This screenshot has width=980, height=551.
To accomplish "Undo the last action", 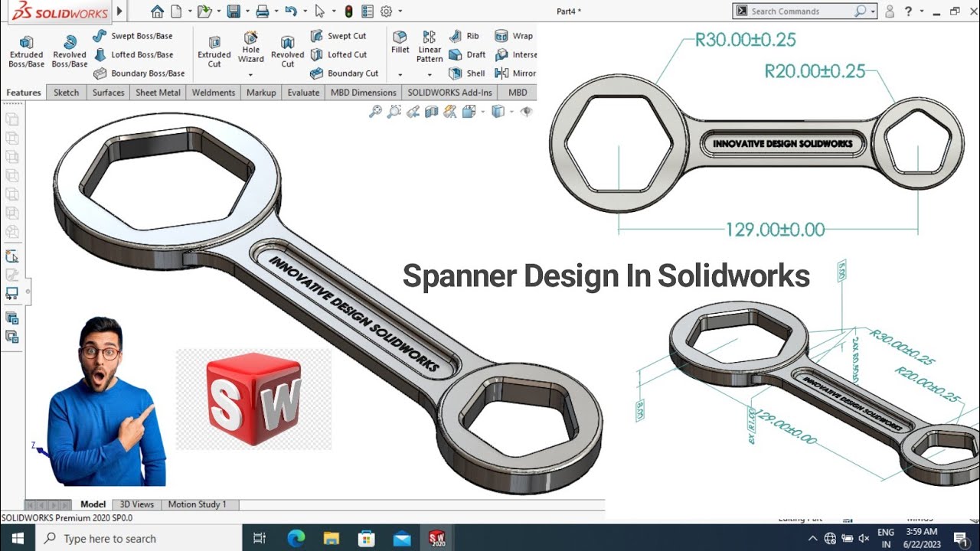I will pos(290,11).
